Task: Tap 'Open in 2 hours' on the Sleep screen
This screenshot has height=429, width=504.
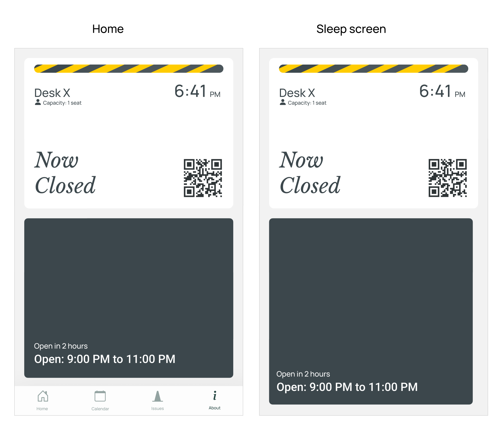Action: click(303, 374)
